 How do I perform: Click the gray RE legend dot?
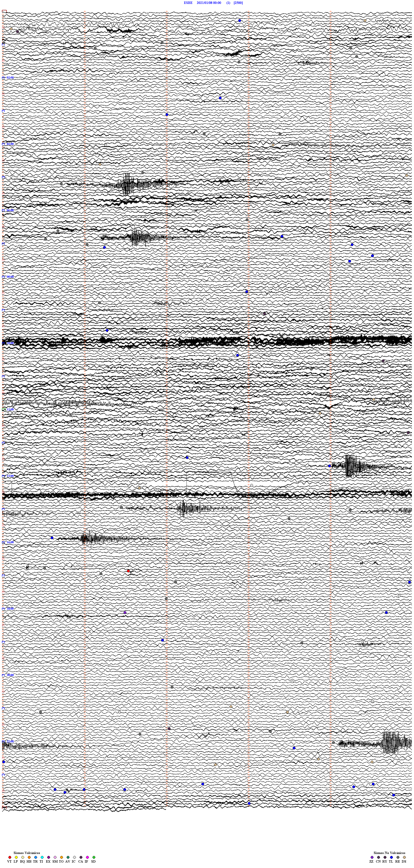[398, 857]
